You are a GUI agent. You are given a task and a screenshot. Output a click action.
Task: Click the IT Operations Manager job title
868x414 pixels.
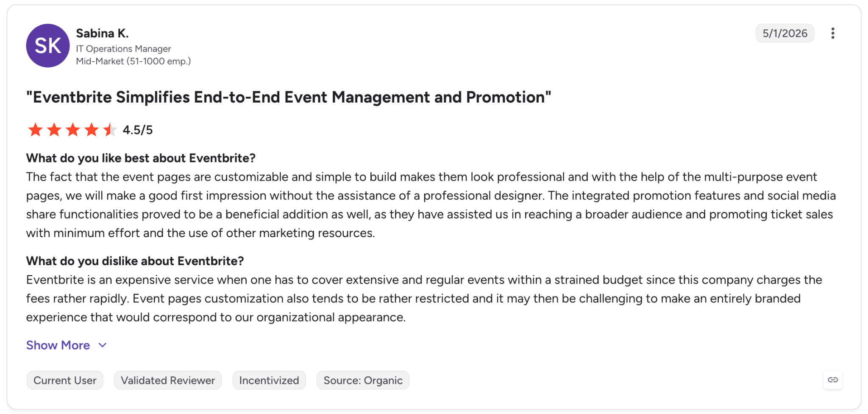point(123,49)
